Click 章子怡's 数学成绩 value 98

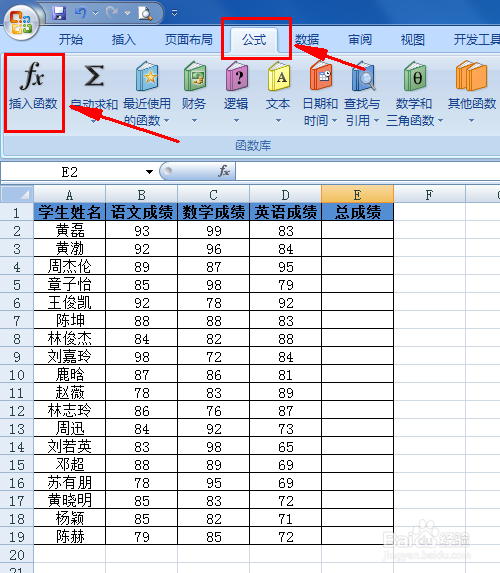[x=213, y=284]
